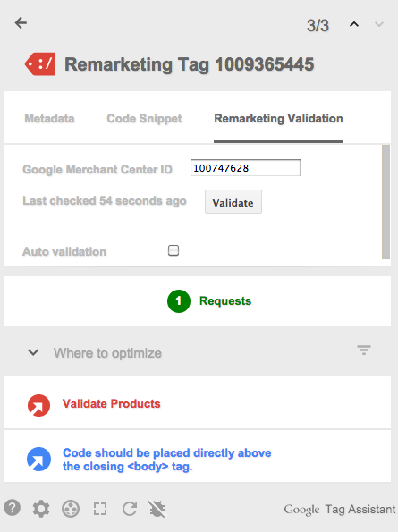Click the red Remarketing Tag icon
The height and width of the screenshot is (532, 398).
pos(40,63)
